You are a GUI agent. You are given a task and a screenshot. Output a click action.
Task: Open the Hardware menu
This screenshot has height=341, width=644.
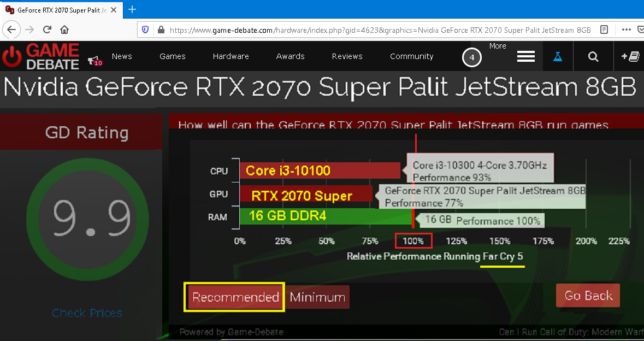[x=231, y=56]
